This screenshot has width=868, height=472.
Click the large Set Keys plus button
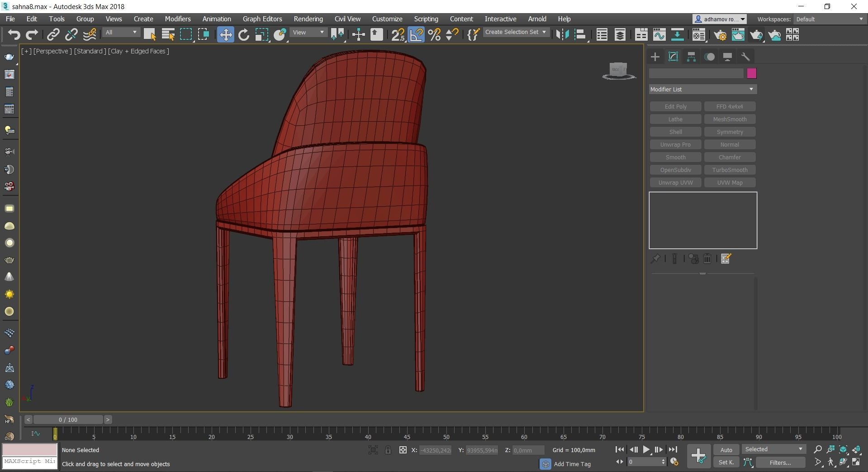698,455
